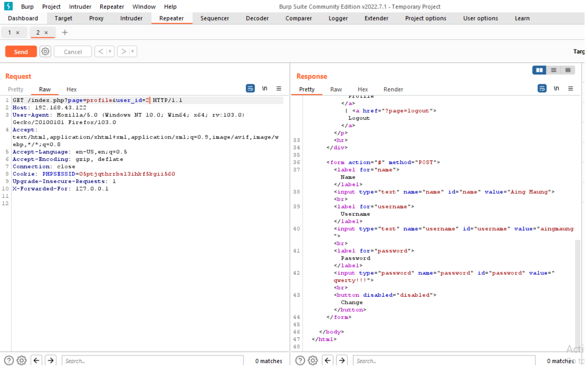Switch to the Decoder tab
Image resolution: width=588 pixels, height=368 pixels.
tap(257, 18)
